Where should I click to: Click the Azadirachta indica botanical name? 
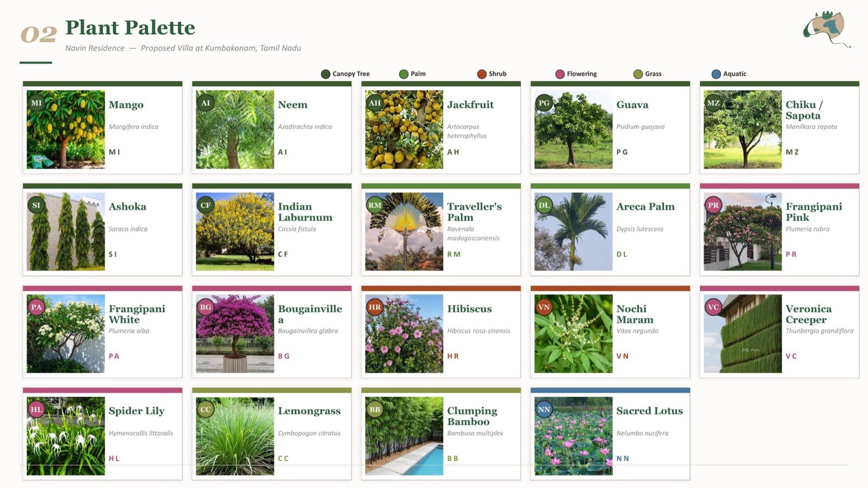305,127
